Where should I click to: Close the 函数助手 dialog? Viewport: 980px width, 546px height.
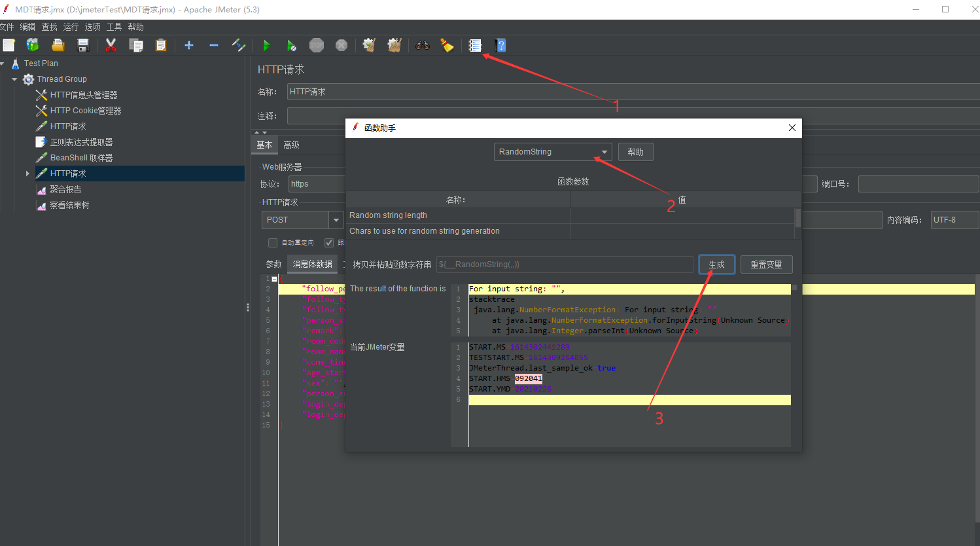[792, 128]
